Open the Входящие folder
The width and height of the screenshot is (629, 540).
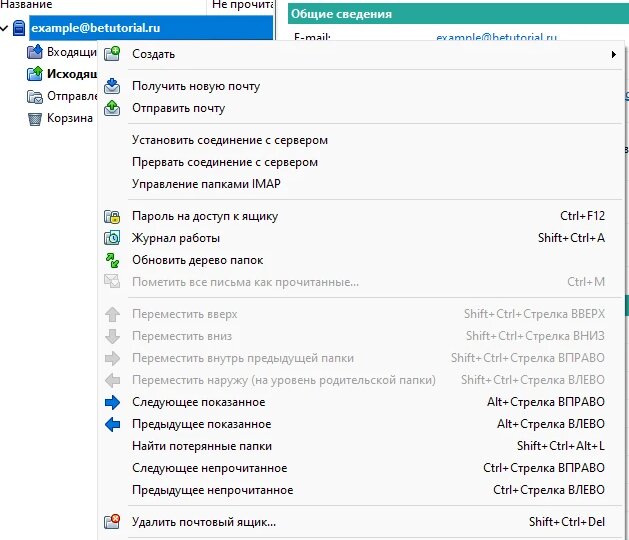pyautogui.click(x=71, y=52)
